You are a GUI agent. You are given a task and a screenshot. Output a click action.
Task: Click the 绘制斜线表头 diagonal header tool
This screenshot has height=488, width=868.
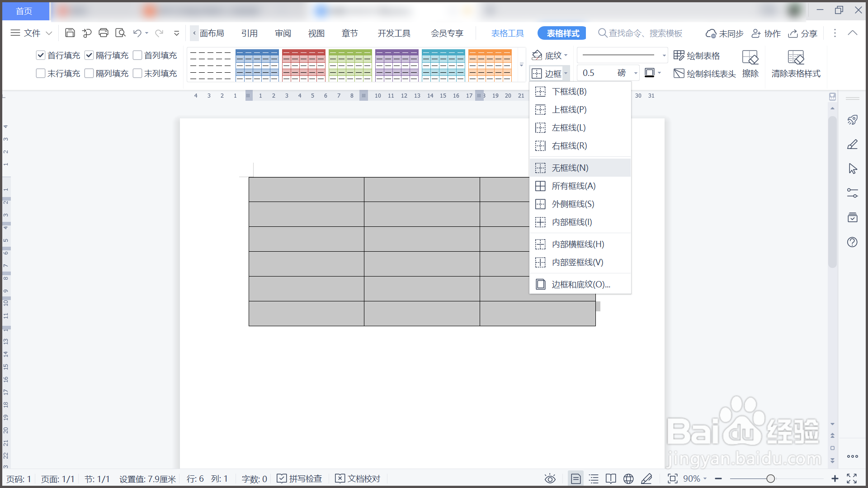click(x=705, y=73)
